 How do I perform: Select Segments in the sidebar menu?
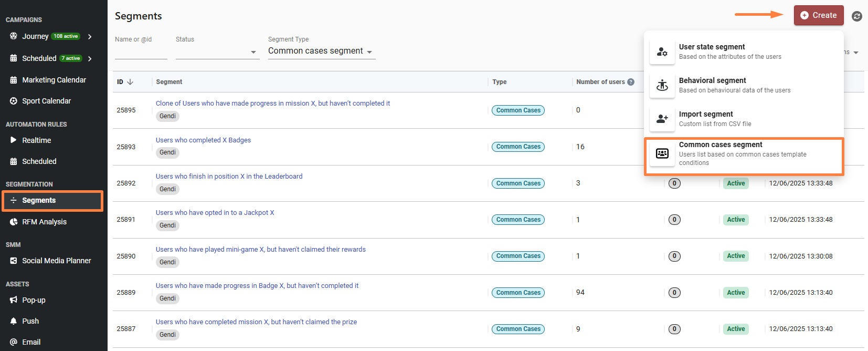(52, 201)
